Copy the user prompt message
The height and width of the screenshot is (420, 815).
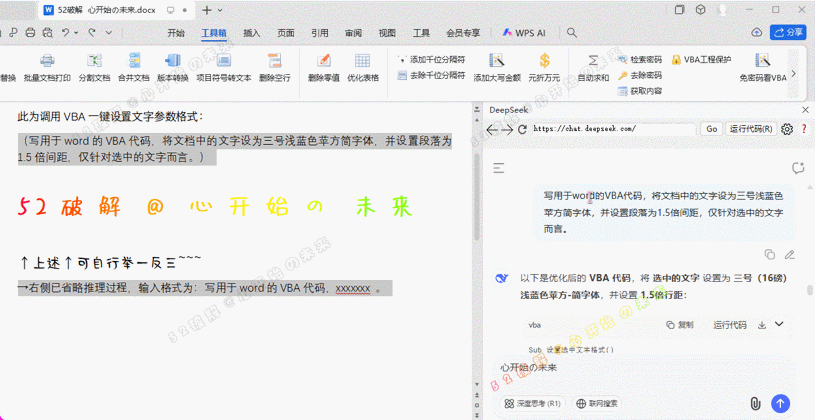[770, 254]
